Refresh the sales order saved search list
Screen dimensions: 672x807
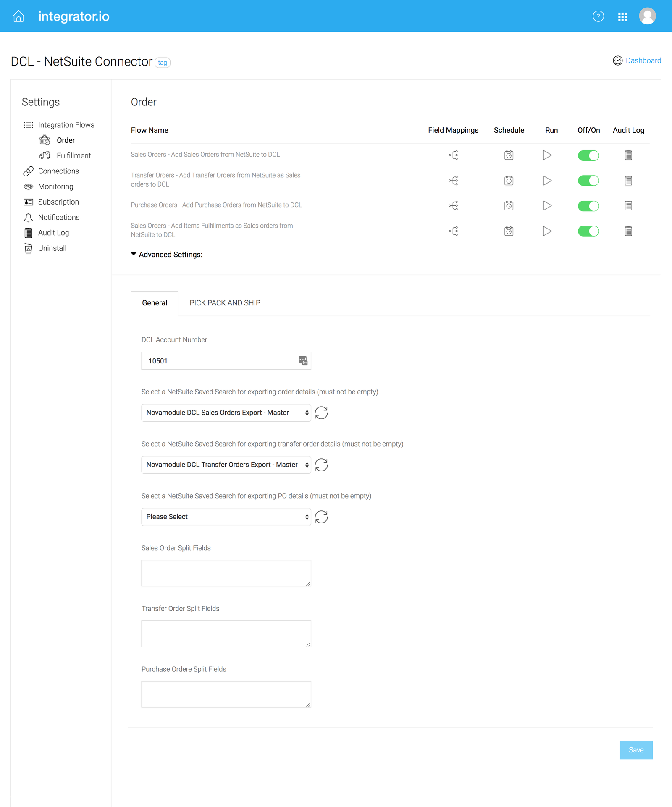coord(321,413)
